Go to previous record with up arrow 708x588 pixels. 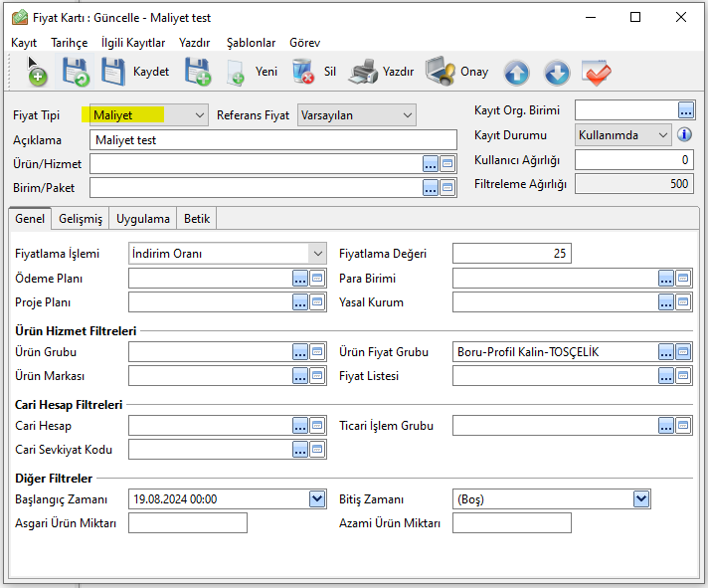click(516, 73)
